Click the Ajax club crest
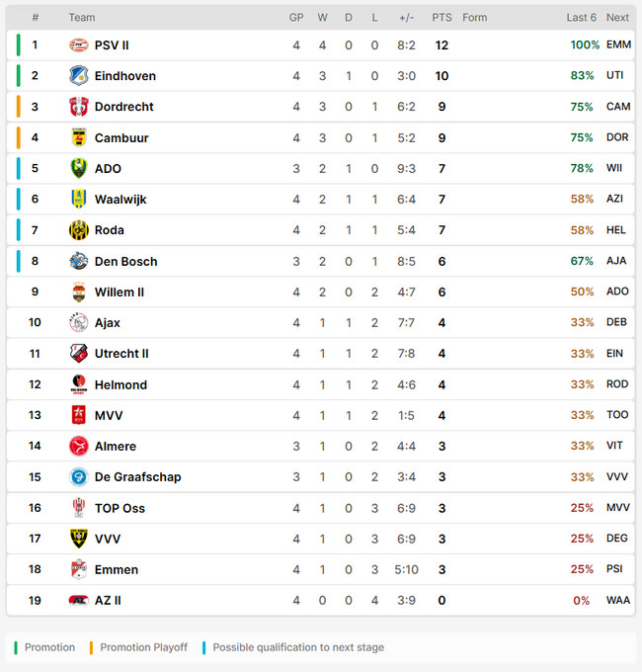The image size is (642, 672). click(x=79, y=323)
